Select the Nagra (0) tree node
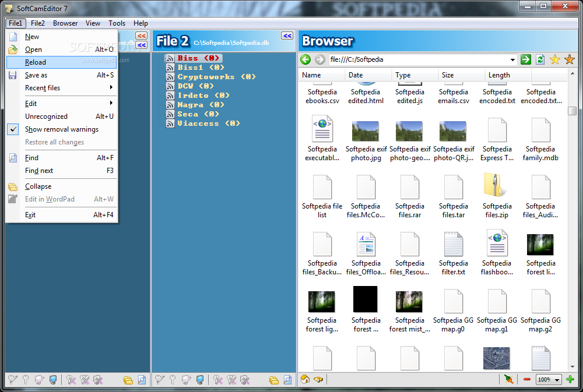 click(201, 105)
